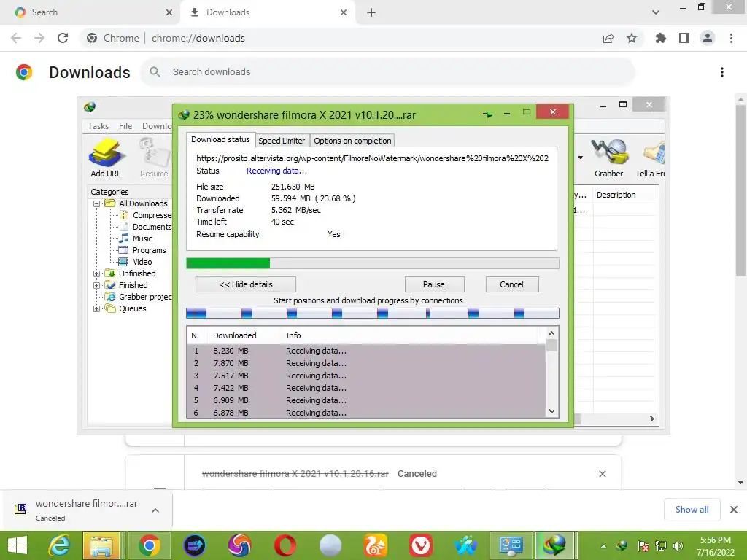Open the File menu in IDM

[x=125, y=125]
